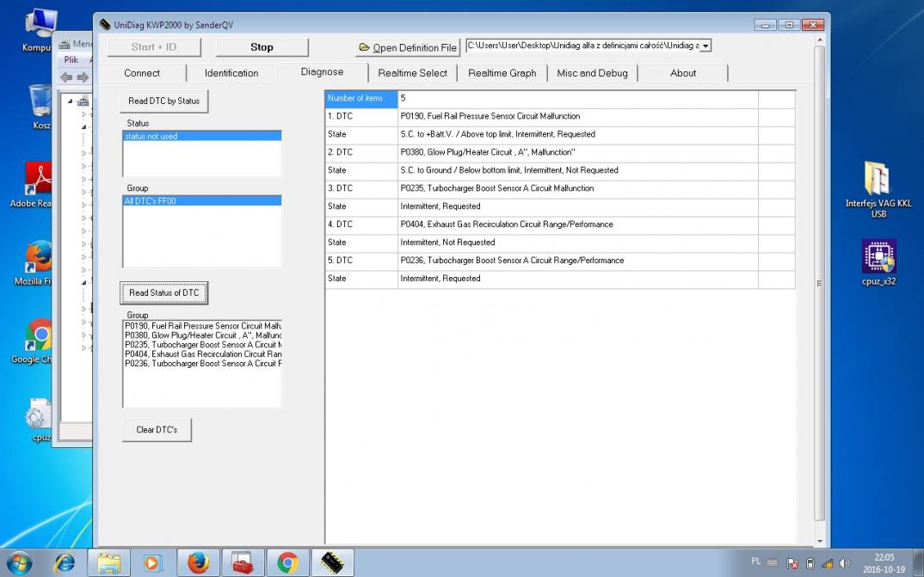Click the UniDiag chip icon in title bar
The height and width of the screenshot is (577, 924).
[105, 25]
